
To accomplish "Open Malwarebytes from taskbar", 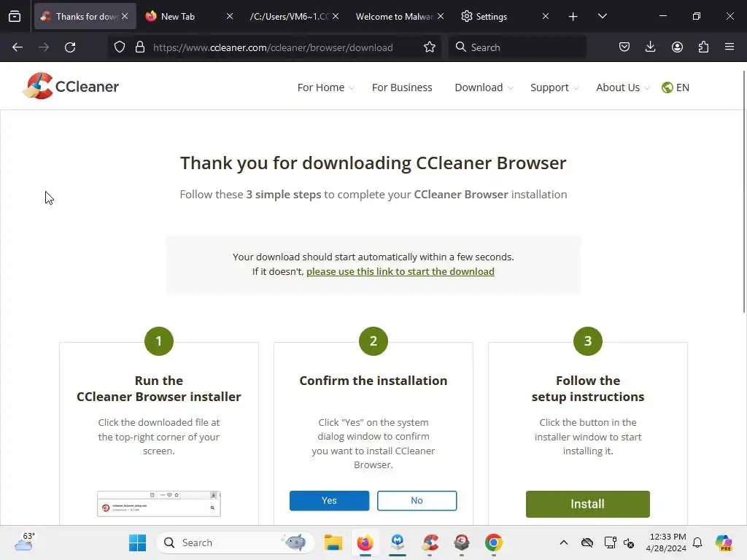I will click(x=398, y=542).
